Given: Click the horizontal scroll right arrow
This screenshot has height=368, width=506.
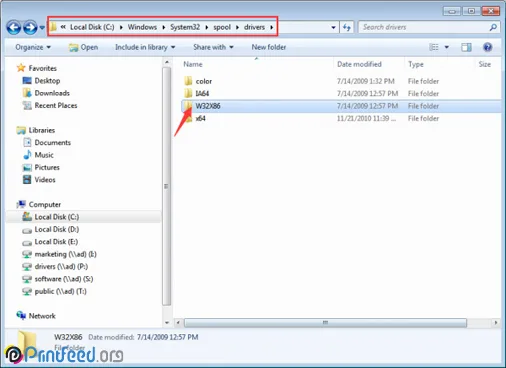Looking at the screenshot, I should point(496,323).
